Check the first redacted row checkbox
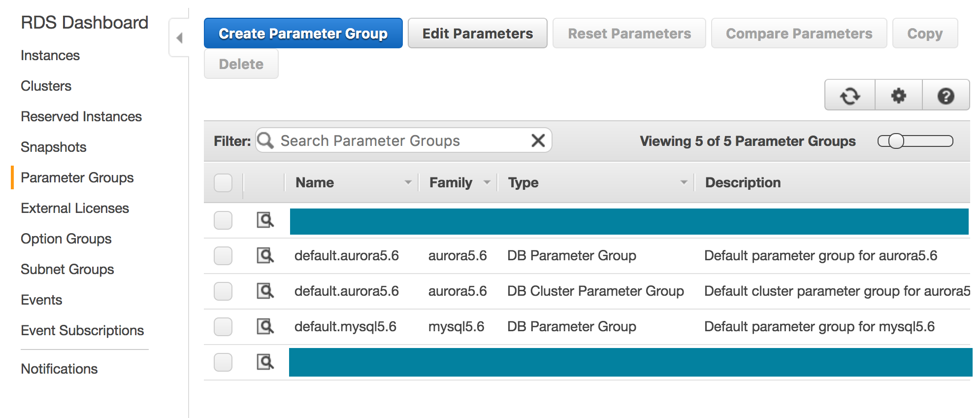The height and width of the screenshot is (418, 980). (x=223, y=220)
